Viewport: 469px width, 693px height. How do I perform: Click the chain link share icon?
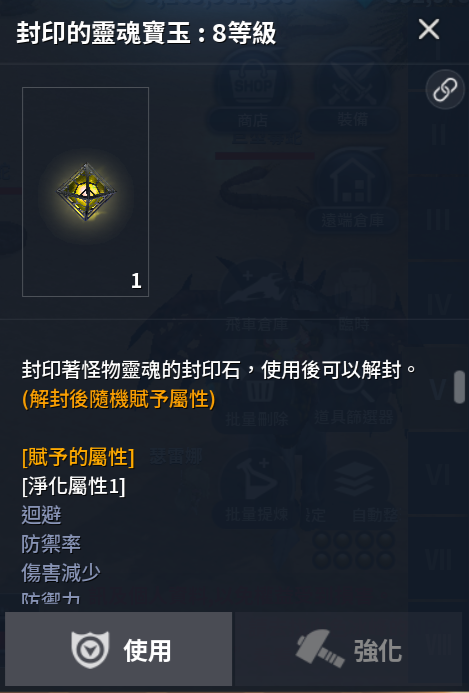pyautogui.click(x=445, y=90)
